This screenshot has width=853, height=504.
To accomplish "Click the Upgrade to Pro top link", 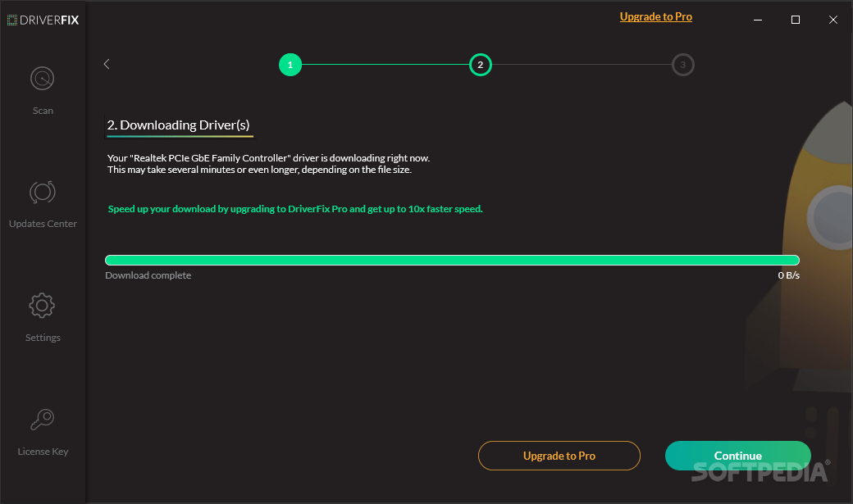I will [655, 17].
